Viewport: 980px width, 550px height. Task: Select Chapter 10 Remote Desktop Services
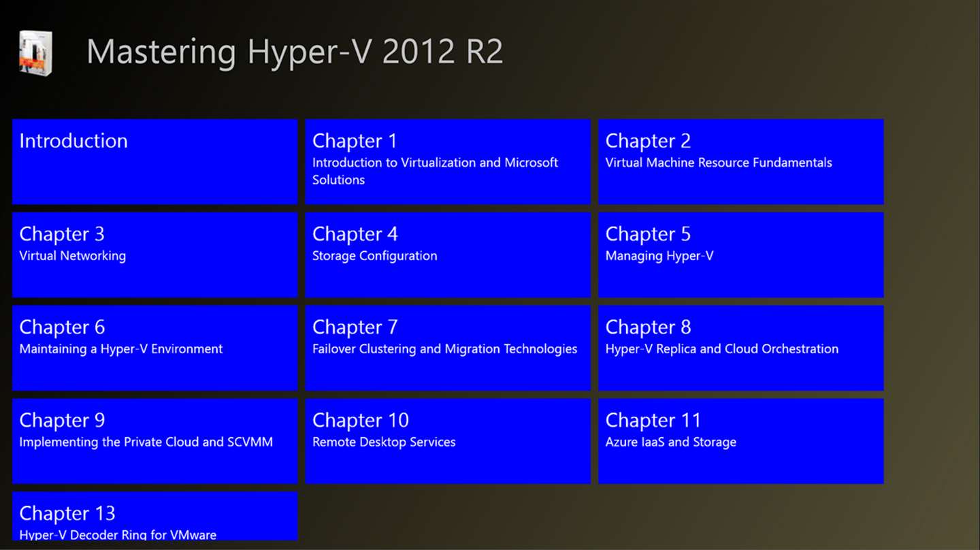point(448,442)
